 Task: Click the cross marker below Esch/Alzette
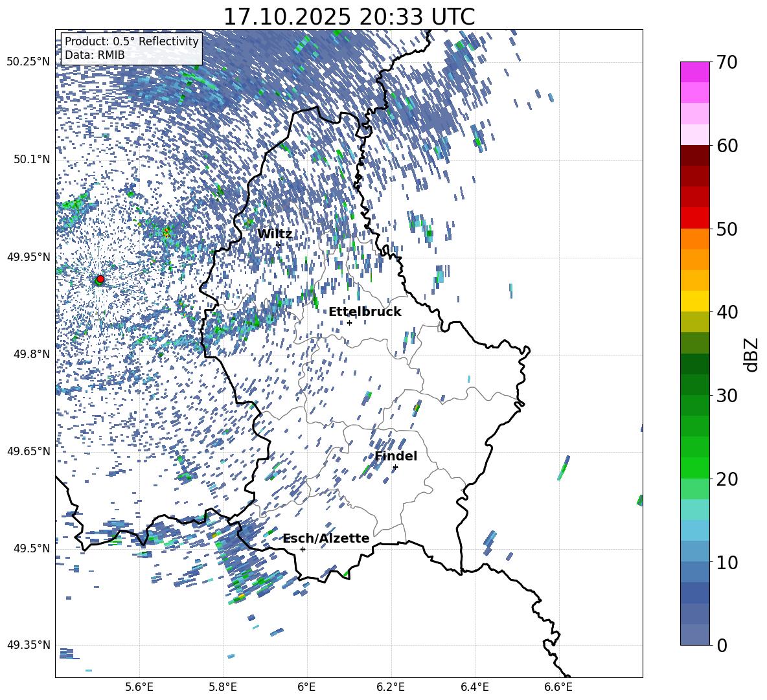tap(303, 549)
